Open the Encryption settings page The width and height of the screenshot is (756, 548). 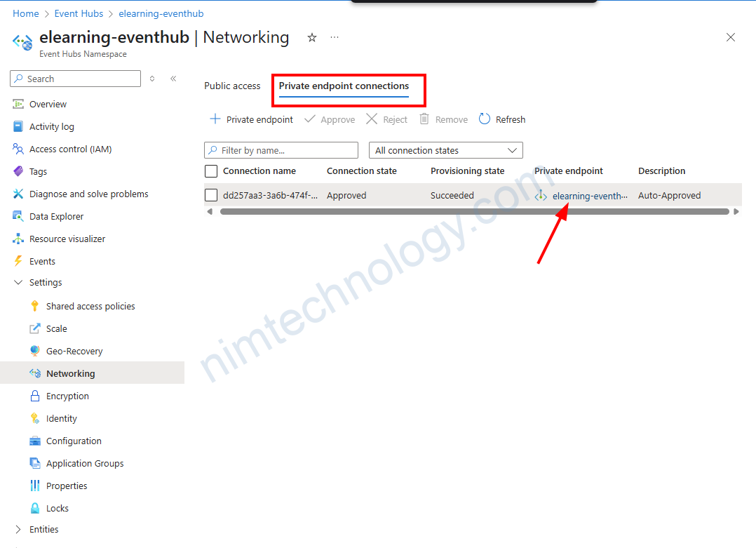[x=67, y=396]
